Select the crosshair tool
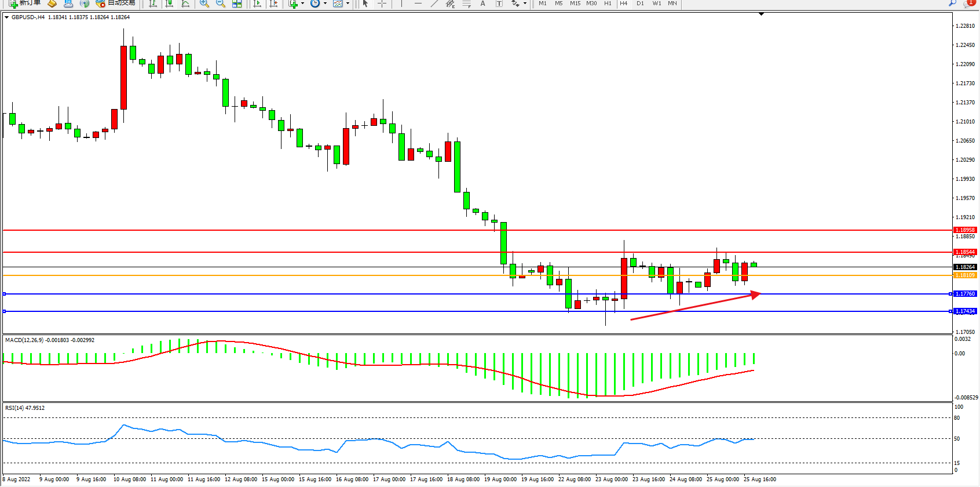980x487 pixels. click(x=382, y=3)
